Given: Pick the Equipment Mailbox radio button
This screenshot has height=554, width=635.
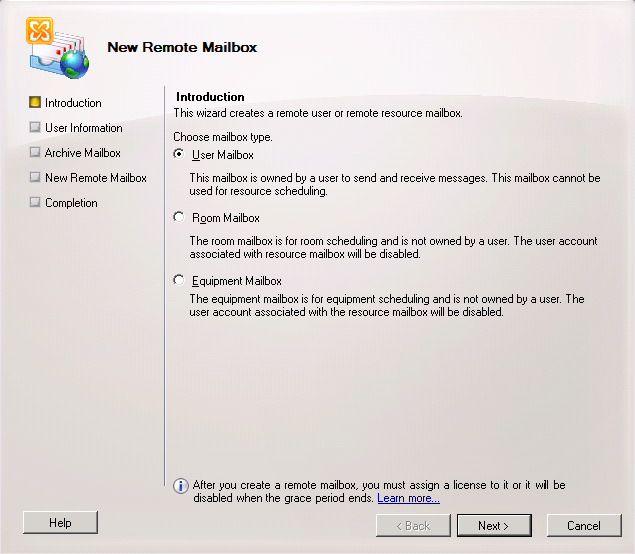Looking at the screenshot, I should pos(179,281).
